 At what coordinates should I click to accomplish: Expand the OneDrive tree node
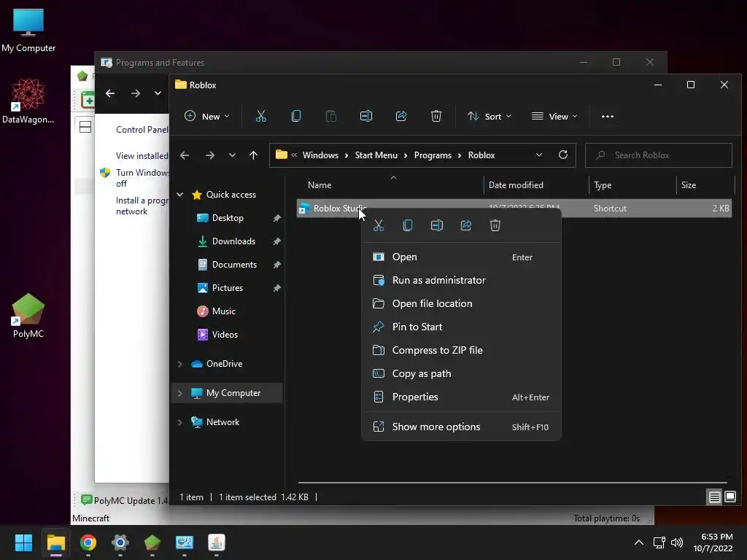click(x=180, y=364)
